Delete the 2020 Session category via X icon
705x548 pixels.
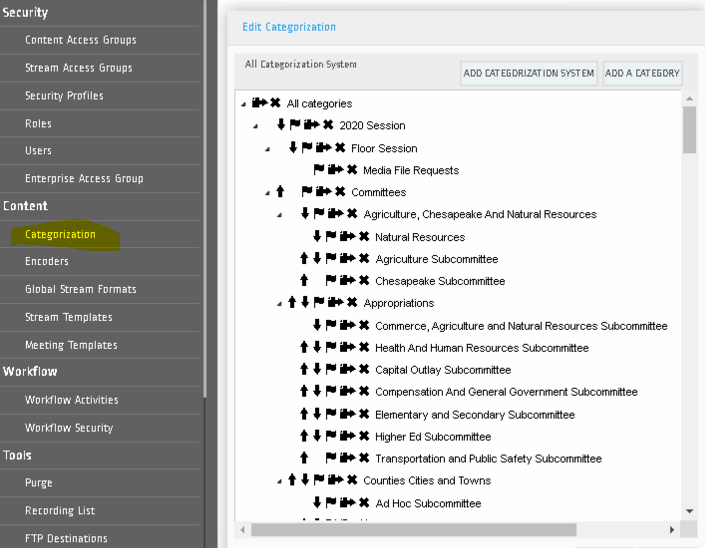328,125
